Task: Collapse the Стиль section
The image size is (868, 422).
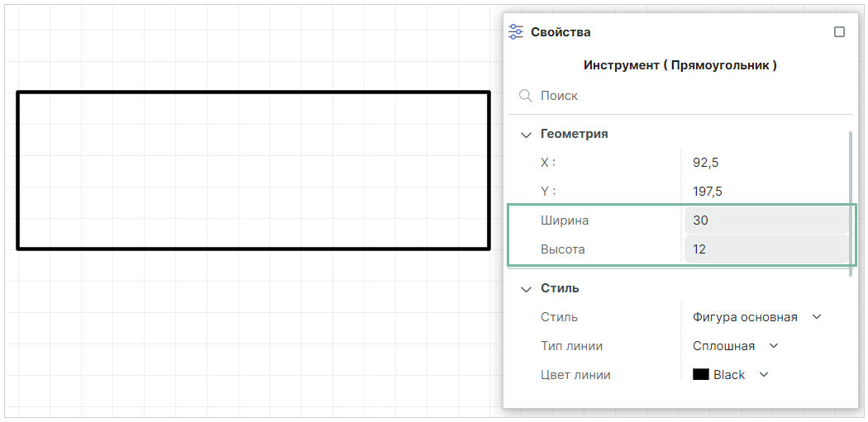Action: pyautogui.click(x=526, y=289)
